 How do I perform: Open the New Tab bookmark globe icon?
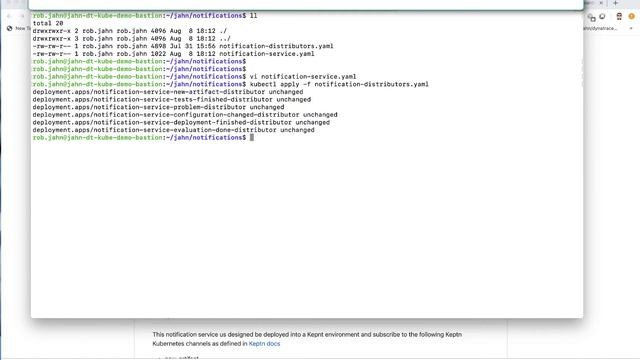[9, 28]
